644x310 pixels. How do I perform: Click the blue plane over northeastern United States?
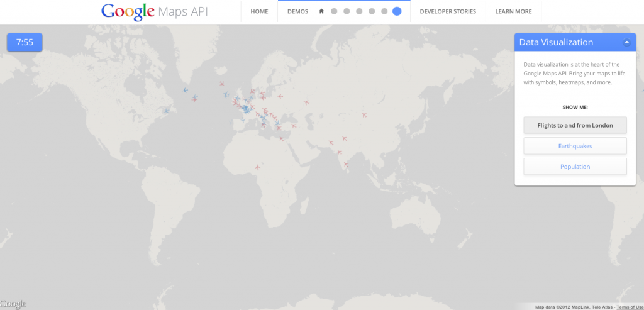click(x=167, y=111)
